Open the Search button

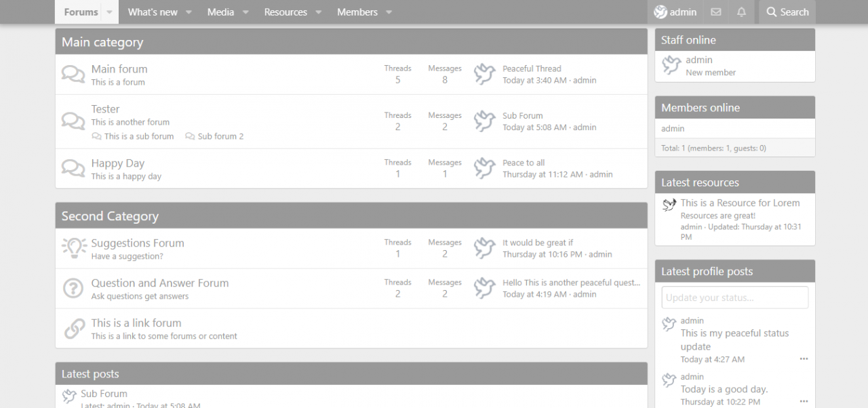[x=787, y=12]
